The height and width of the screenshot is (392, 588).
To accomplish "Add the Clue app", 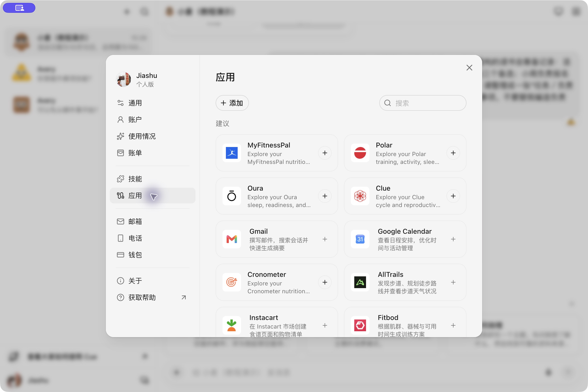I will [x=453, y=196].
